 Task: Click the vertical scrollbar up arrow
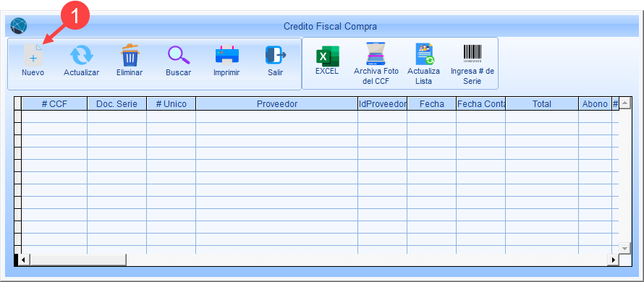pyautogui.click(x=624, y=103)
